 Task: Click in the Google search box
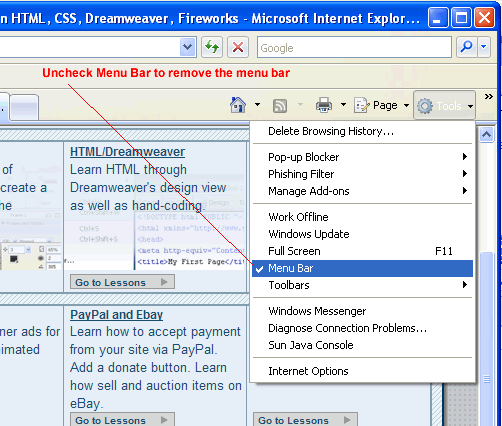tap(354, 48)
